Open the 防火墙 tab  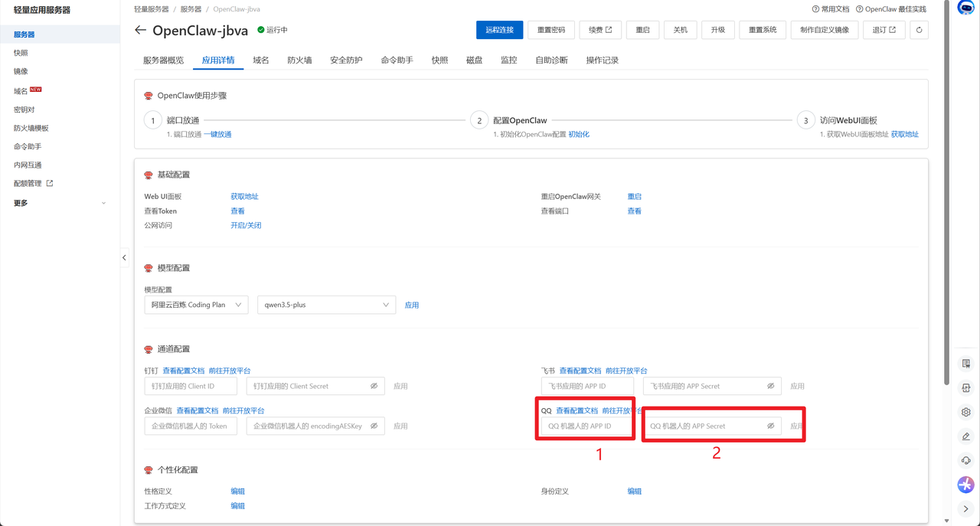(299, 60)
